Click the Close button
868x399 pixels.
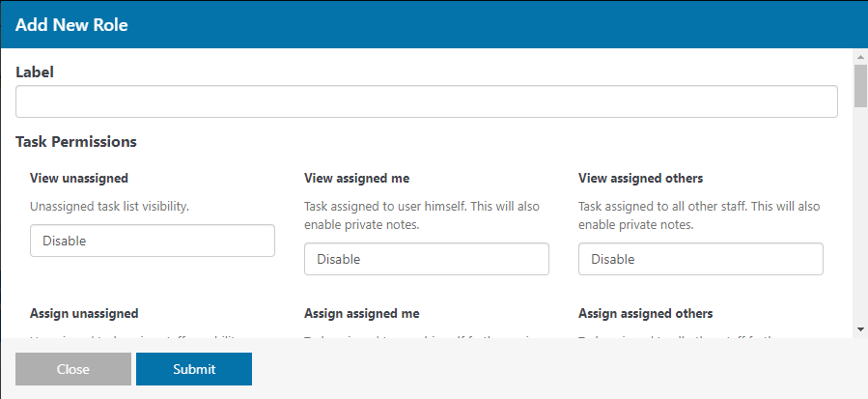73,369
